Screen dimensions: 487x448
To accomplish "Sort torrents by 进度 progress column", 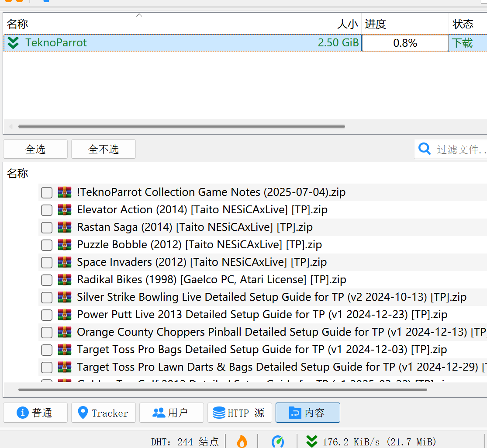I will pyautogui.click(x=405, y=24).
